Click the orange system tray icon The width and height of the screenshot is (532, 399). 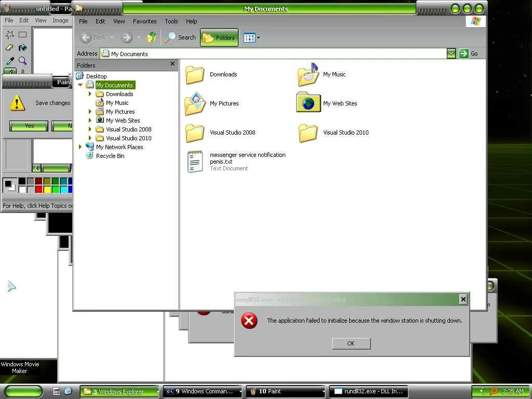click(494, 391)
